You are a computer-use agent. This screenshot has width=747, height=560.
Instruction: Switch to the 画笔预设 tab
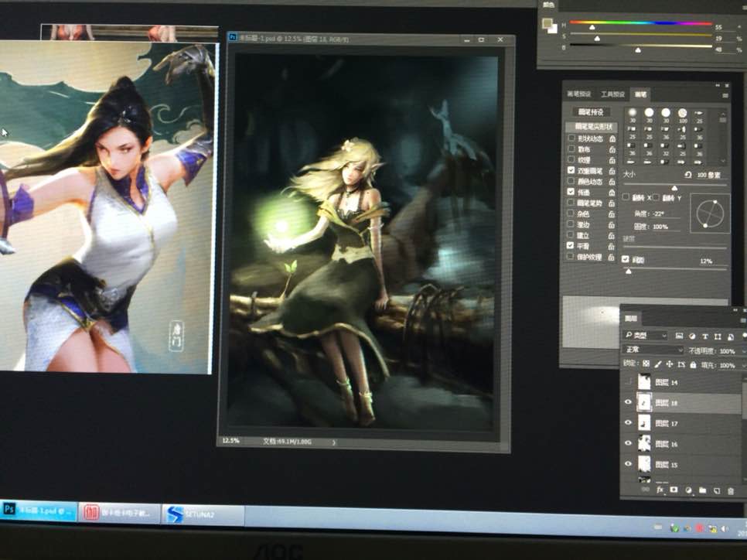tap(579, 94)
